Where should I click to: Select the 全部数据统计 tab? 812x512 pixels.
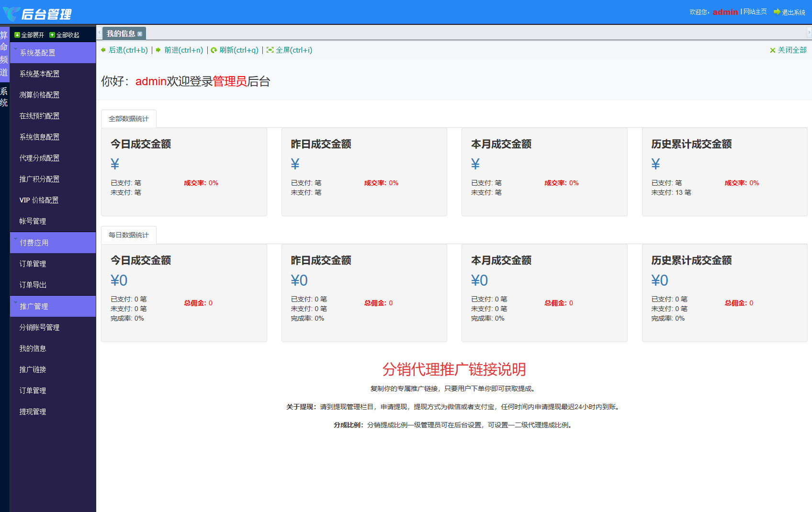128,118
